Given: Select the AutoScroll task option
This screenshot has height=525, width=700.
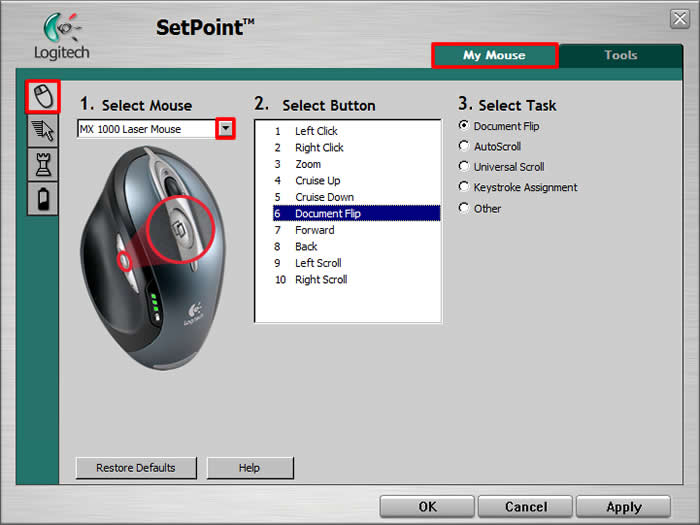Looking at the screenshot, I should tap(464, 146).
